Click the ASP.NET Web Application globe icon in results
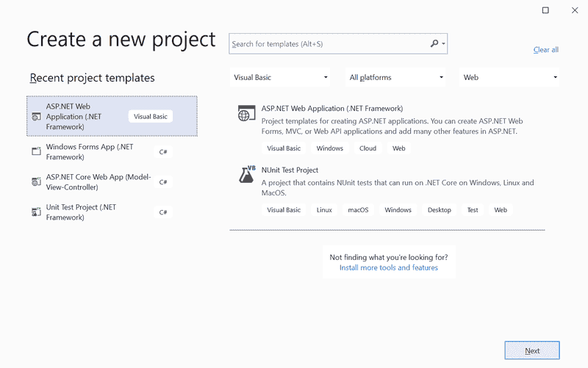Screen dimensions: 588x368 pos(246,113)
